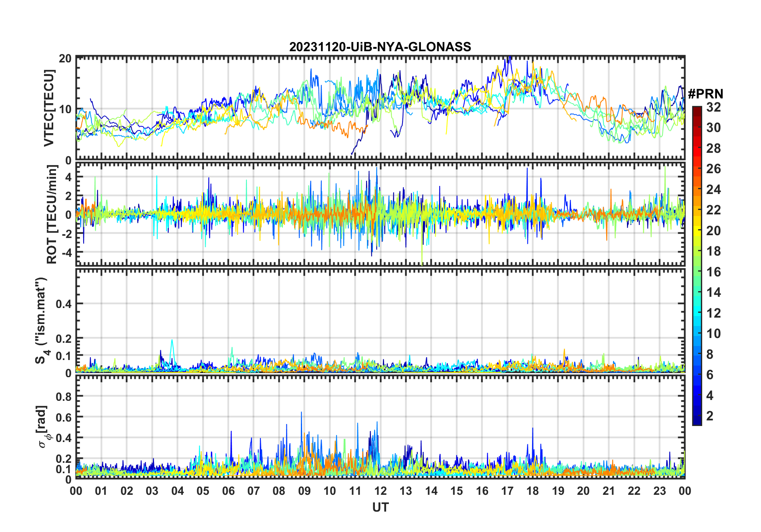The width and height of the screenshot is (761, 532).
Task: Click colorbar tick label 12
Action: (x=713, y=313)
